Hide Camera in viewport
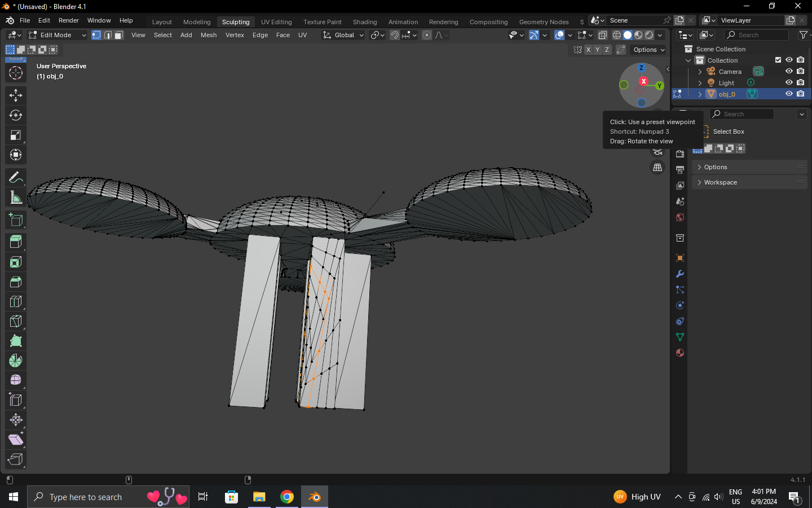Image resolution: width=812 pixels, height=508 pixels. (x=789, y=71)
